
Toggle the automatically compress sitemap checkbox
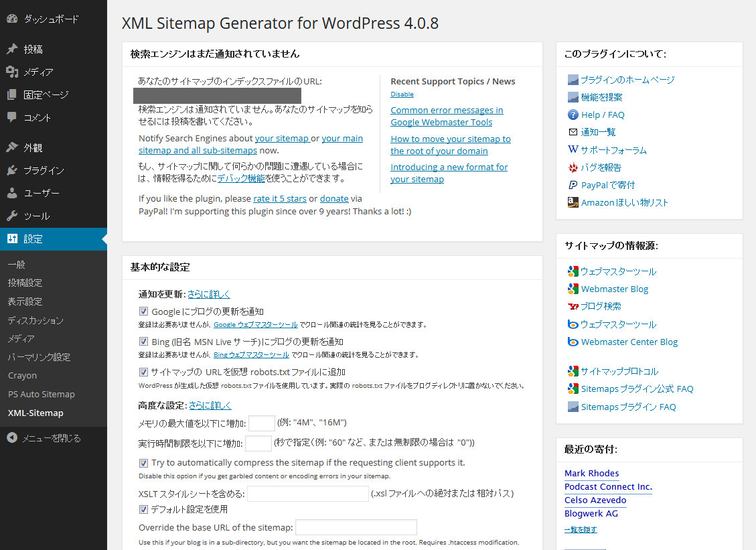143,463
